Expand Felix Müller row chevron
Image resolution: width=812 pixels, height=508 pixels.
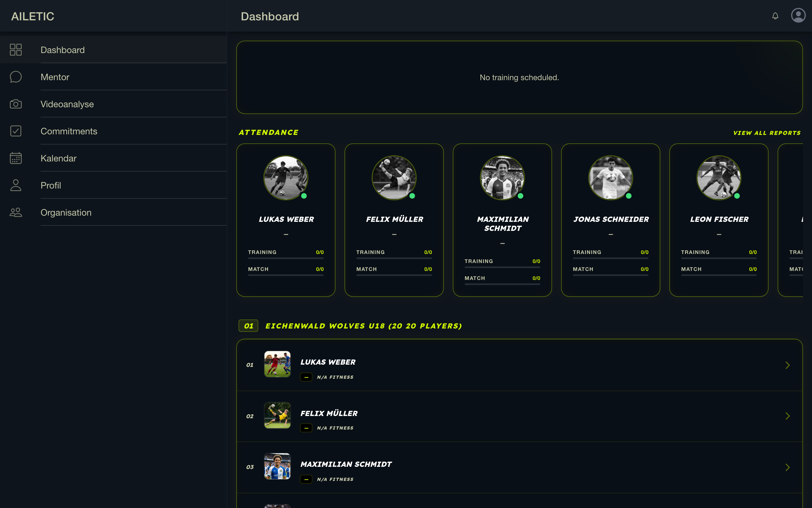click(787, 416)
